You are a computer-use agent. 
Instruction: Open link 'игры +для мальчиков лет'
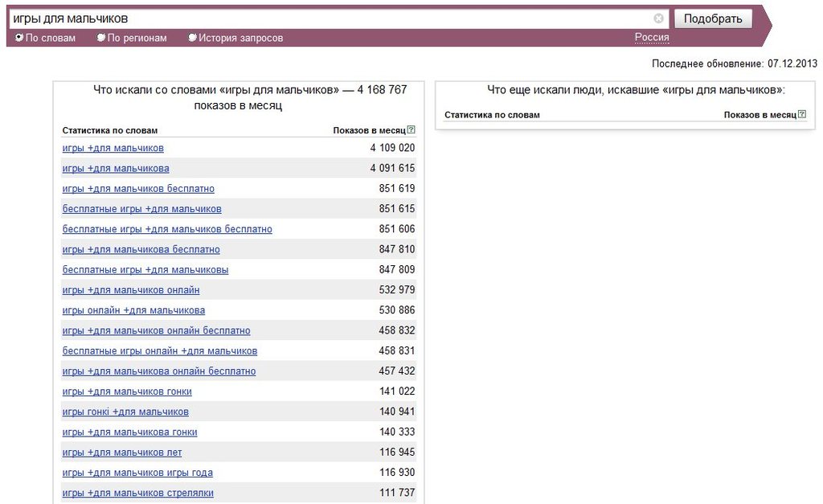click(x=122, y=453)
